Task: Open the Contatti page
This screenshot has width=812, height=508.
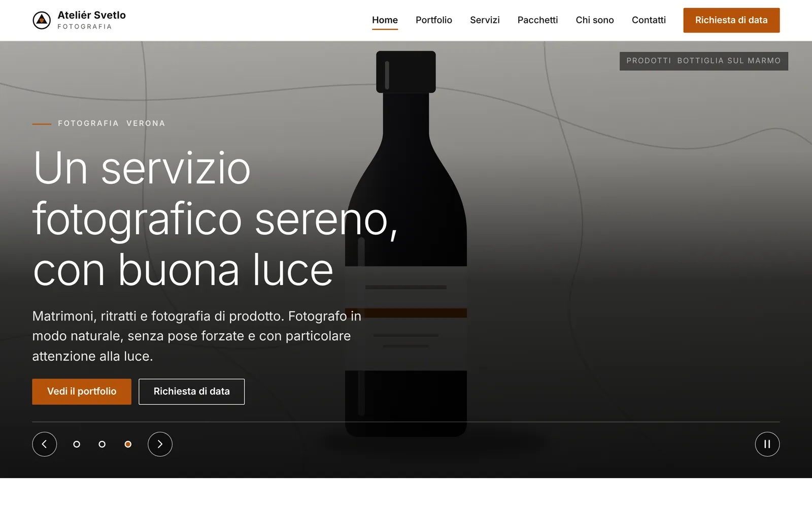Action: [649, 20]
